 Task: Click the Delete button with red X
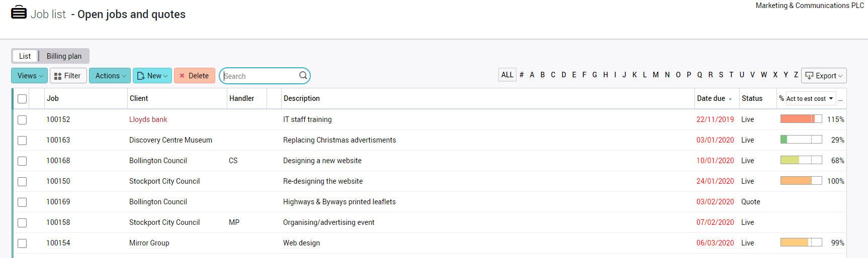(x=194, y=76)
